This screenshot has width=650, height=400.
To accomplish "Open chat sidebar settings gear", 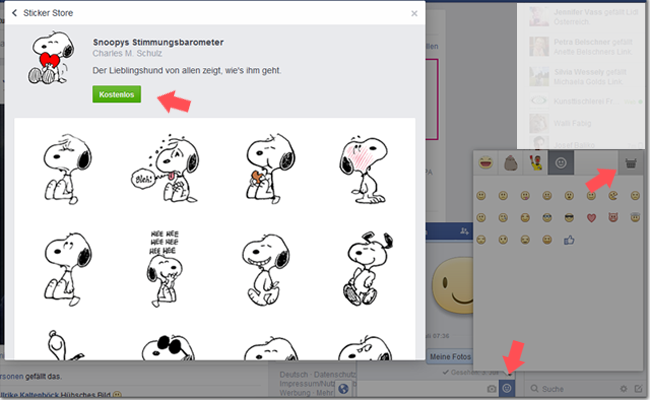I will pos(623,389).
